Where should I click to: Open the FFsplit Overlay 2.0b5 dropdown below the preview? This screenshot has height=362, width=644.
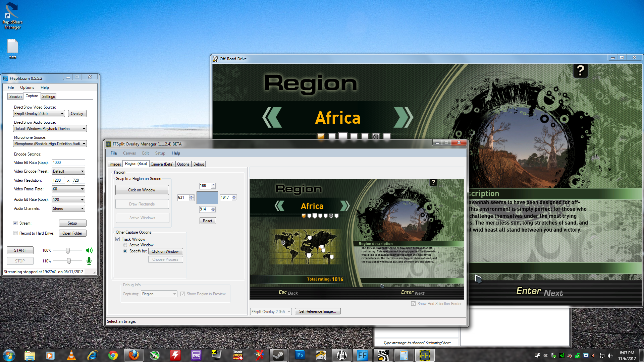point(271,312)
